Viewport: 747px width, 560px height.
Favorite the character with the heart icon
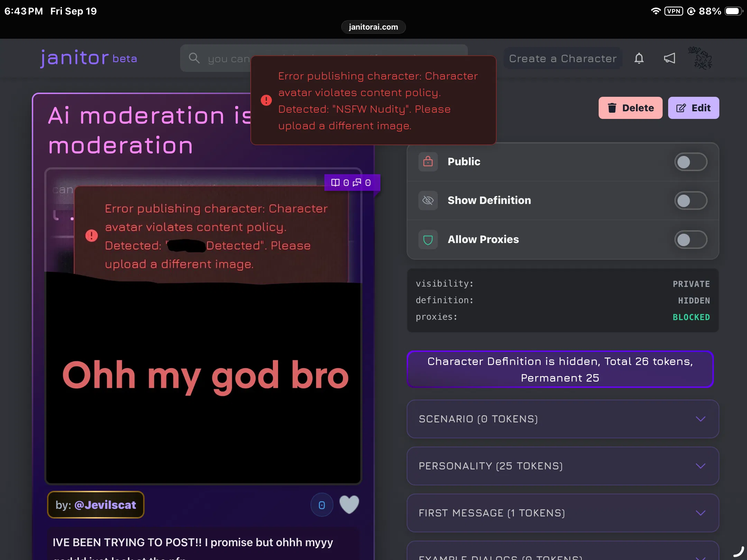(x=349, y=505)
